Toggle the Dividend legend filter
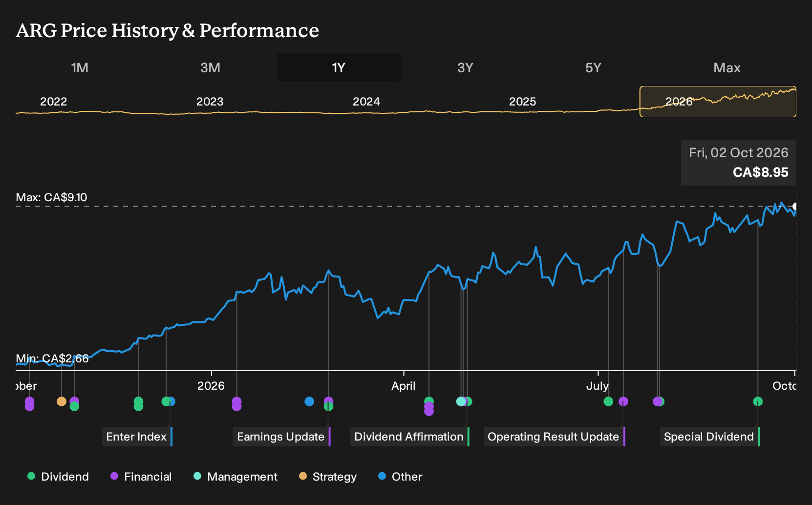 (58, 477)
